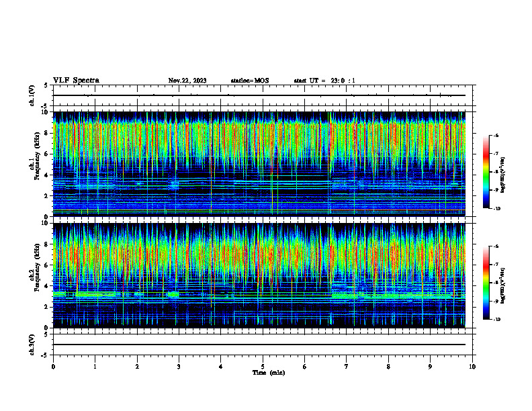Click time axis tick label '4'

(x=221, y=367)
